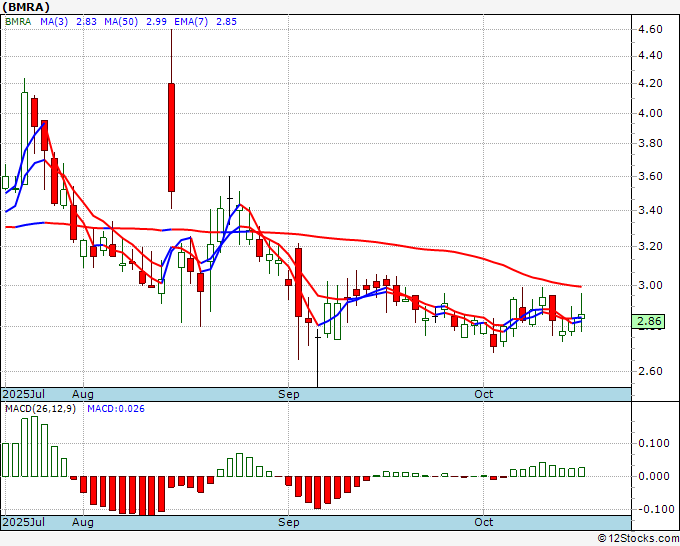
Task: Click the 0.000 MACD axis label
Action: [x=654, y=476]
